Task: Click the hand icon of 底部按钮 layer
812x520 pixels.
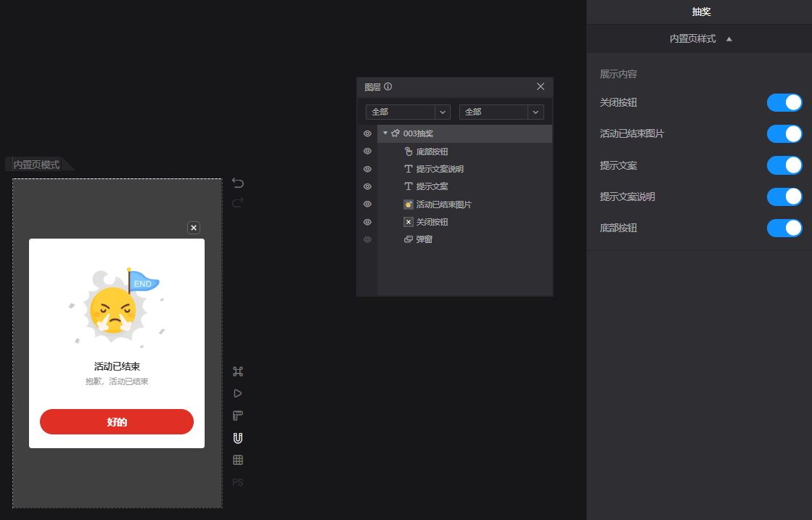Action: coord(408,152)
